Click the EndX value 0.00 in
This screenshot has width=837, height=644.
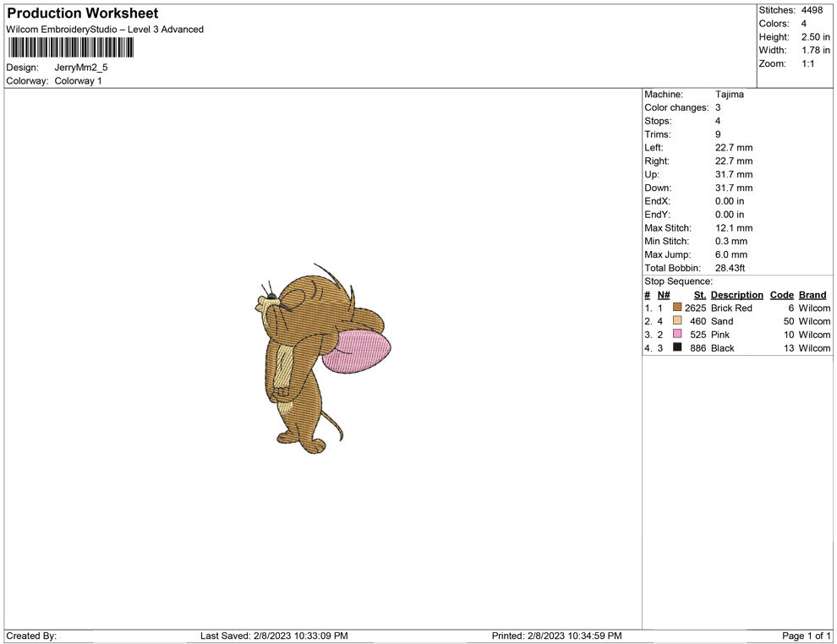click(x=730, y=201)
